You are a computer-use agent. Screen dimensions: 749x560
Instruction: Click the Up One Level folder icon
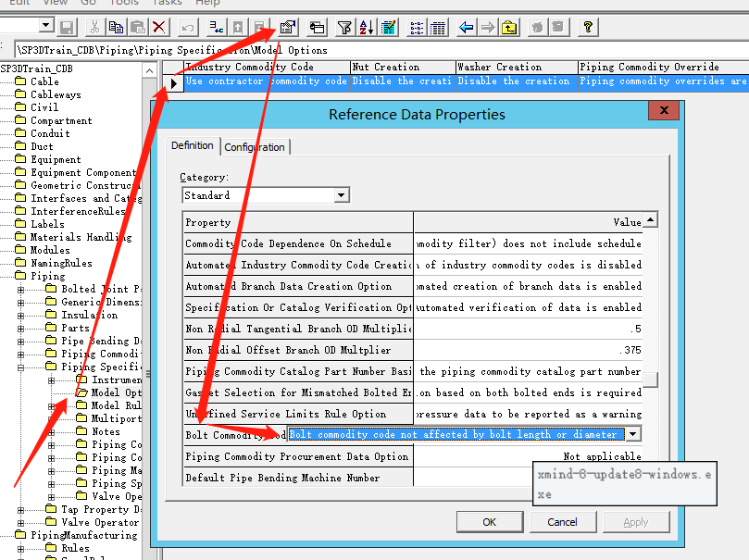[509, 27]
